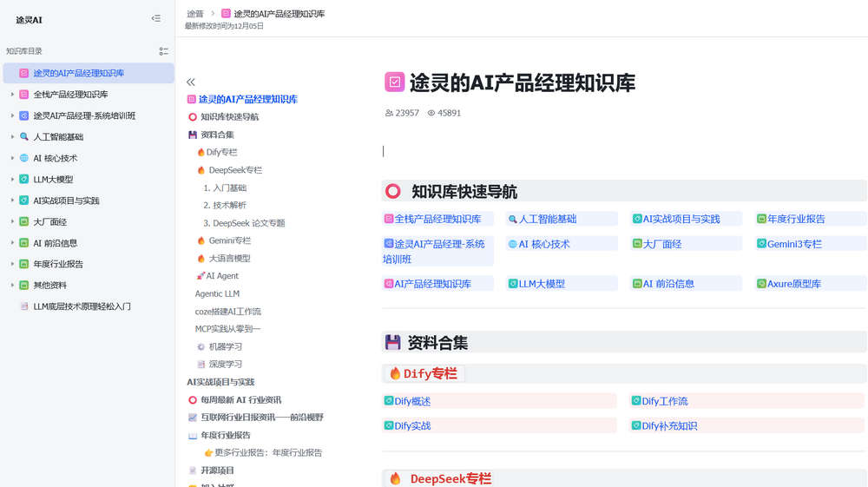Expand the AI 前沿信息 tree node
868x487 pixels.
pos(12,242)
